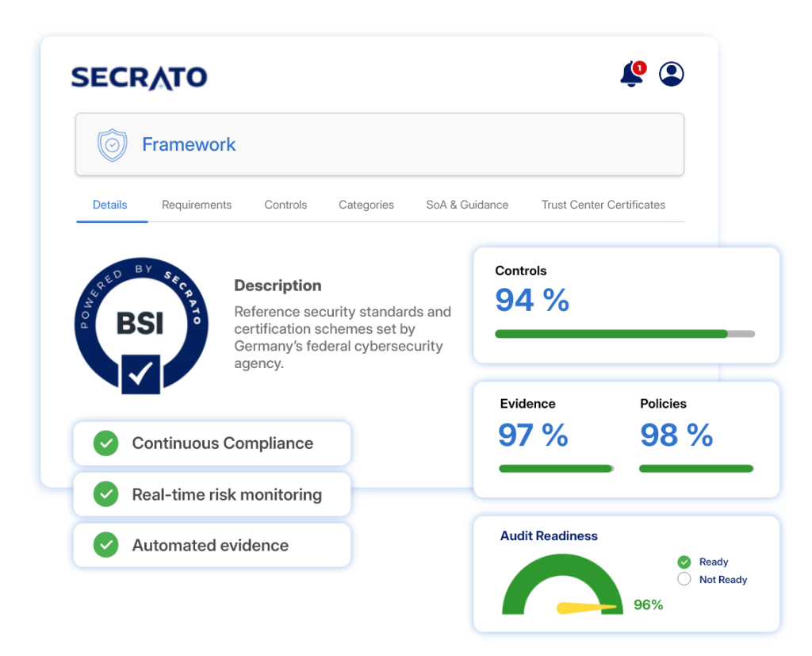Click the Framework shield icon

coord(113,145)
